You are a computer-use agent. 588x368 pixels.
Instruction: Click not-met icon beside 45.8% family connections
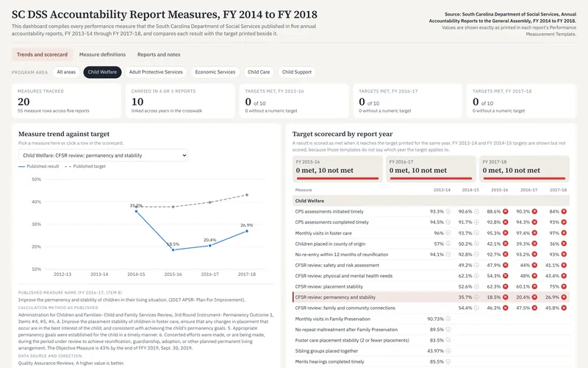pos(564,308)
